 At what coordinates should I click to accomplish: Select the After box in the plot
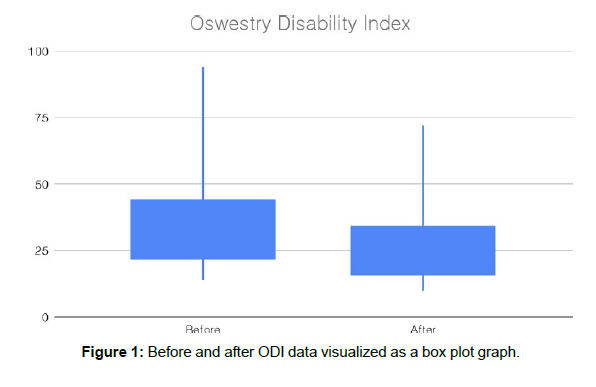pyautogui.click(x=423, y=251)
